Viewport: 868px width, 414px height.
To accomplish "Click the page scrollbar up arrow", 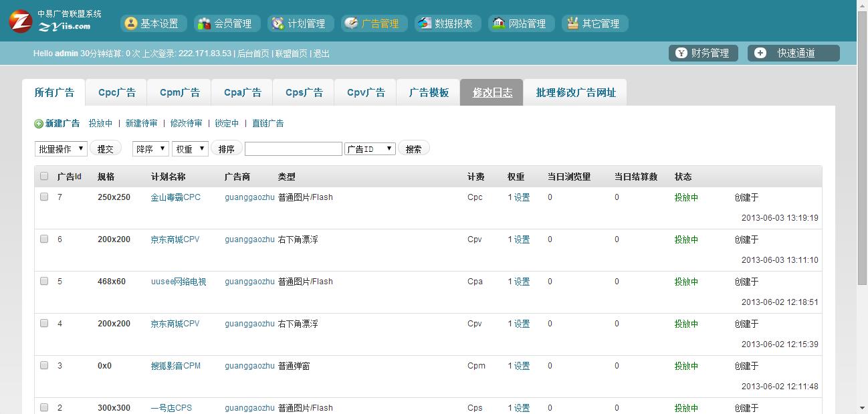I will [x=862, y=6].
